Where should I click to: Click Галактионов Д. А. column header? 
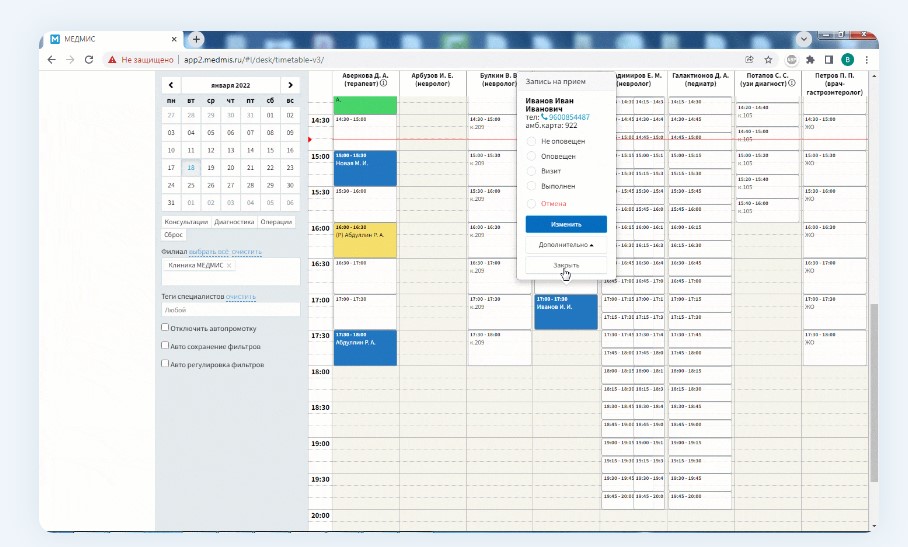pos(700,79)
